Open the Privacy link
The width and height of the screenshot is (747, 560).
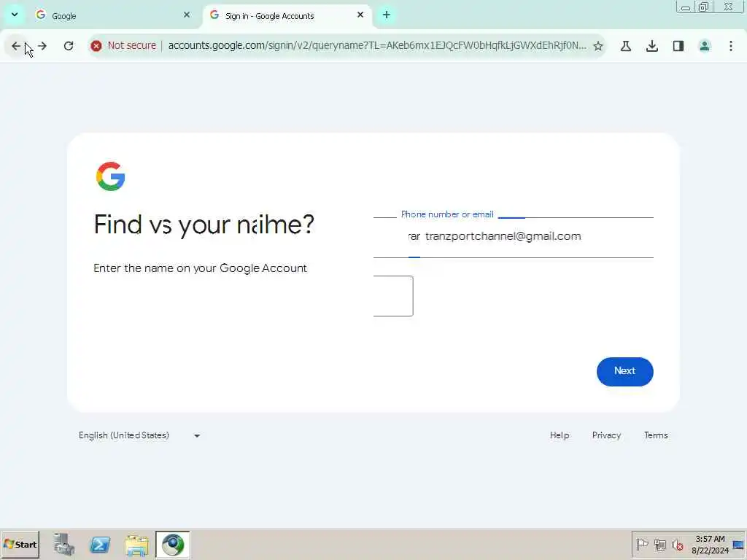coord(606,435)
